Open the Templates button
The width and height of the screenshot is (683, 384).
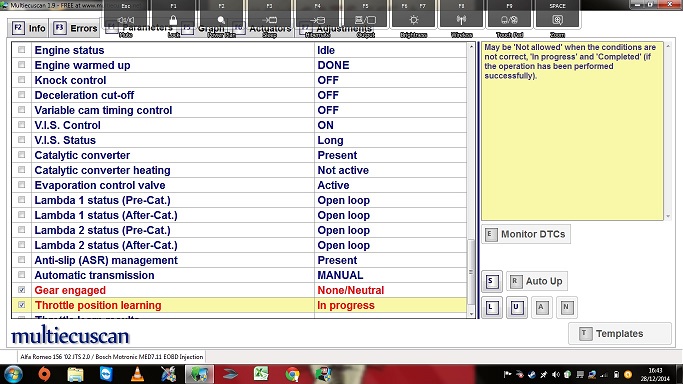tap(620, 334)
